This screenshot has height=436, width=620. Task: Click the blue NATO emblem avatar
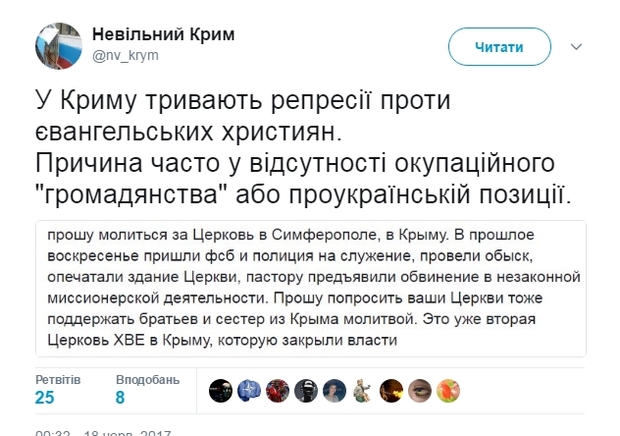(249, 388)
